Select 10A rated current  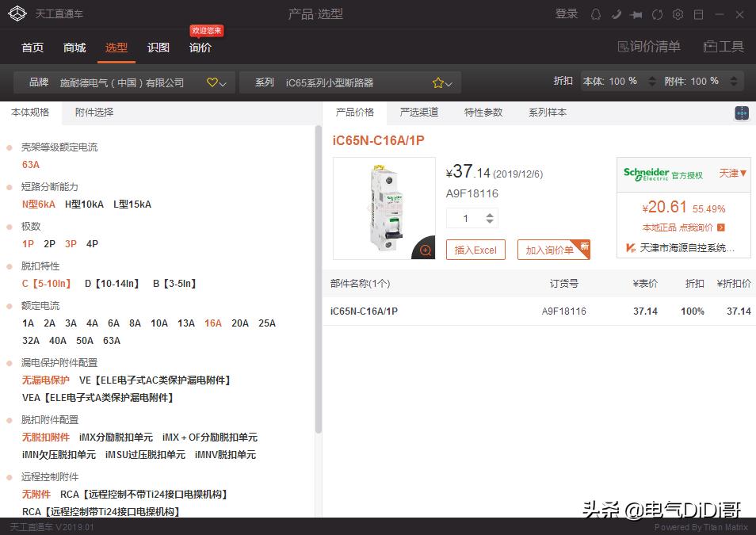(159, 323)
